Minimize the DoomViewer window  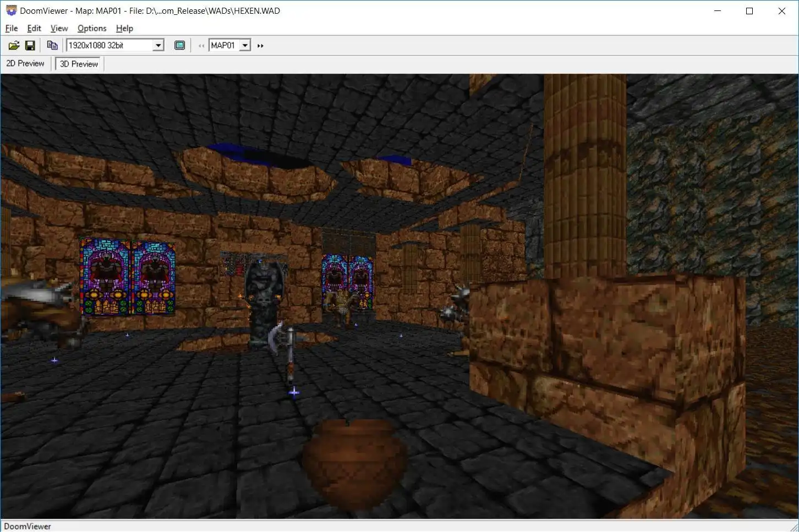pyautogui.click(x=718, y=11)
